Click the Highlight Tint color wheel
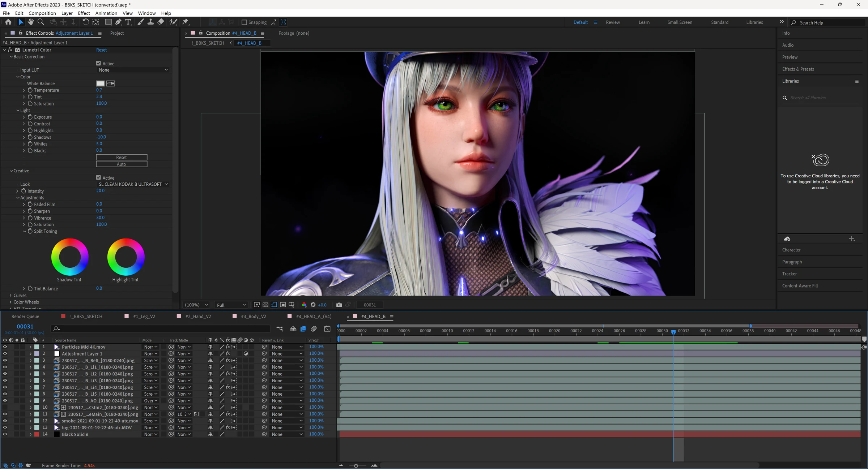The image size is (868, 469). click(126, 257)
